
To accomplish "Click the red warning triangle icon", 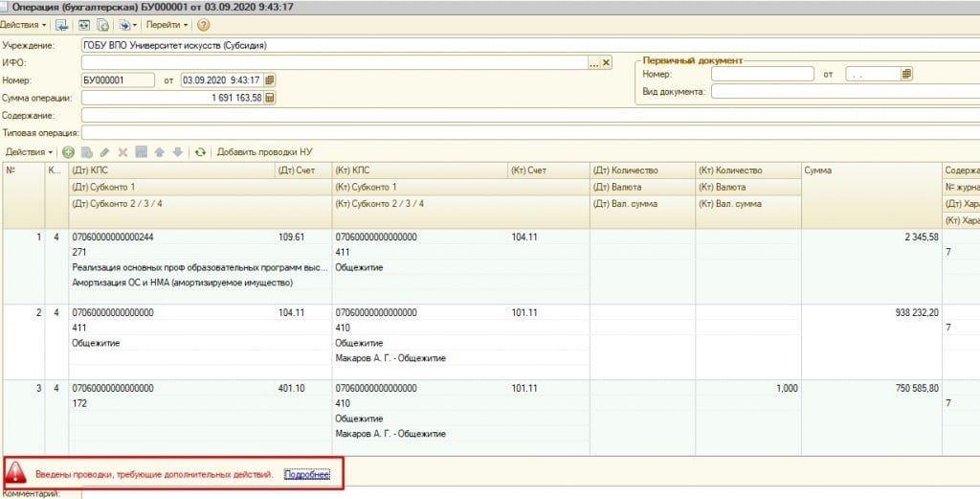I will [x=16, y=473].
